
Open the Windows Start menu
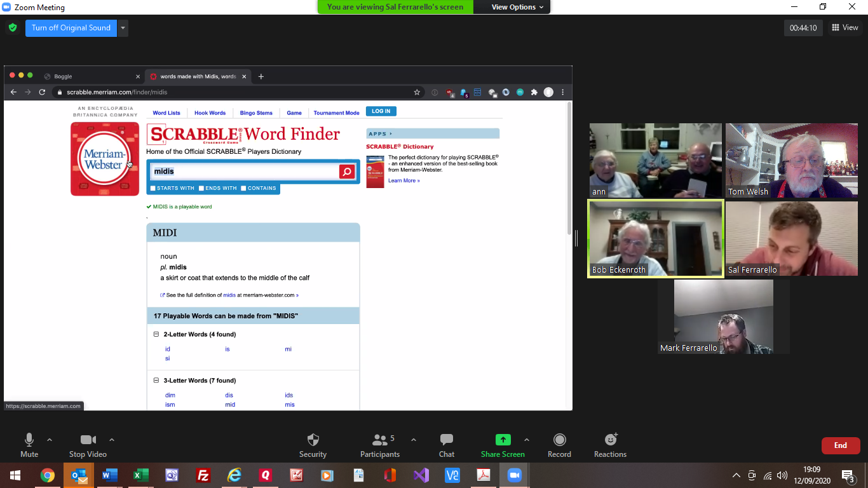(15, 475)
